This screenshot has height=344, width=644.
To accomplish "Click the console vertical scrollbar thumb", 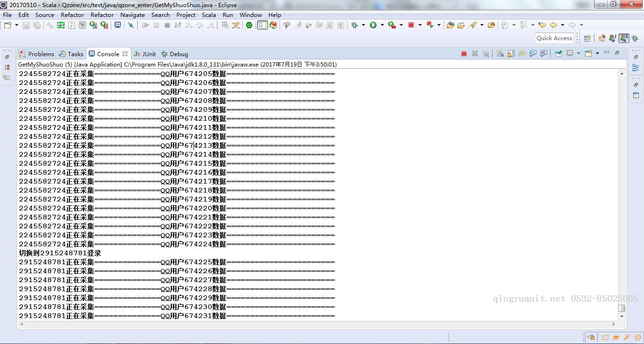I will [621, 308].
